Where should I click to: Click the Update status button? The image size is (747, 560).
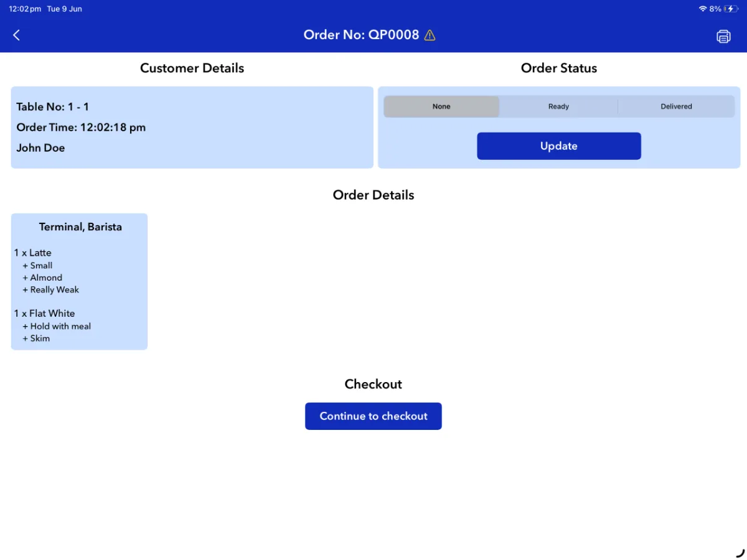[559, 146]
